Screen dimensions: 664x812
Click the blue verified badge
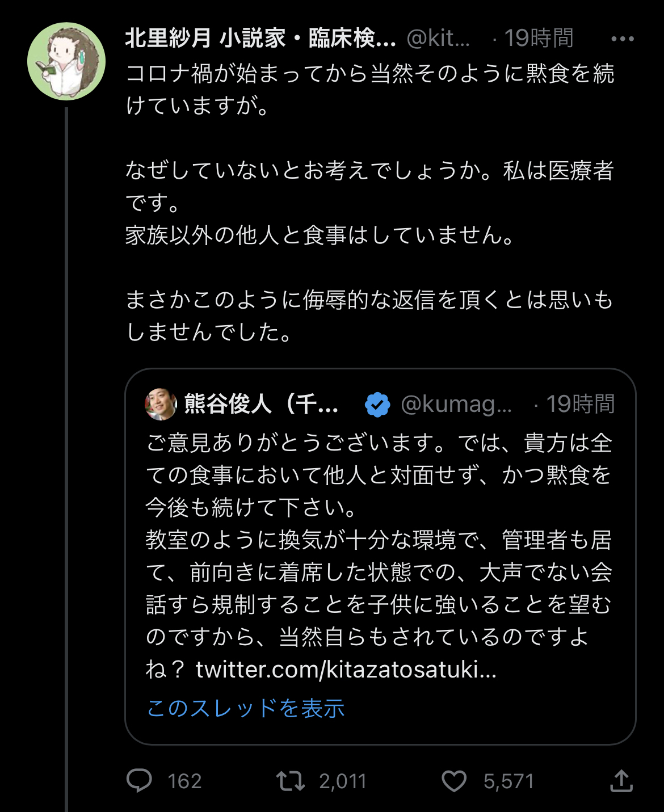click(377, 405)
